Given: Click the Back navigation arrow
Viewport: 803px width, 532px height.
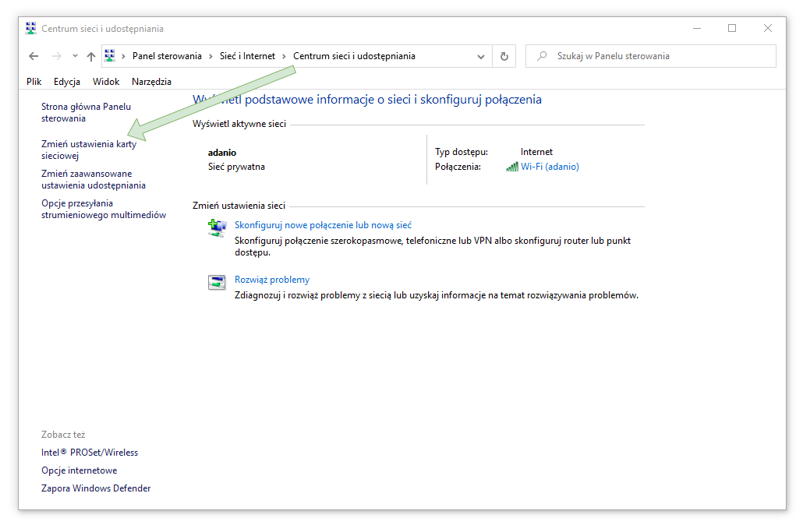Looking at the screenshot, I should click(x=34, y=56).
